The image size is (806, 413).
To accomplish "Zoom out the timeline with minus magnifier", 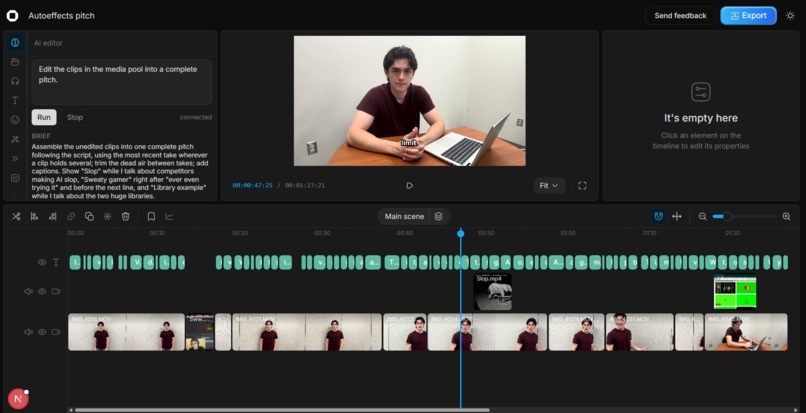I will pyautogui.click(x=702, y=217).
